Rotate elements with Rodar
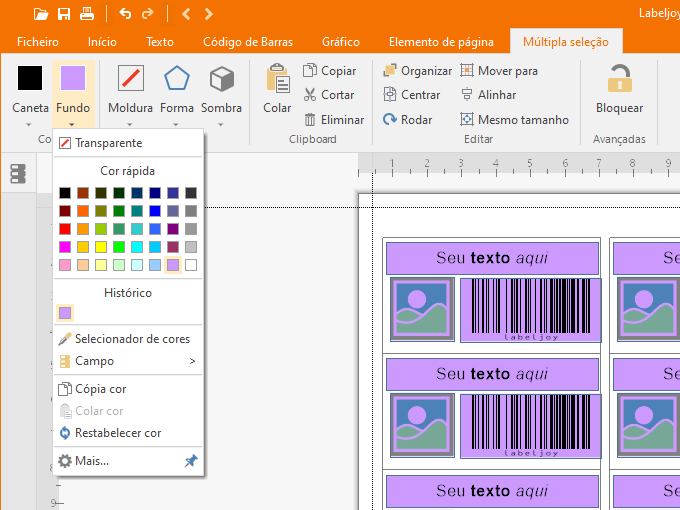The image size is (680, 510). [x=408, y=120]
